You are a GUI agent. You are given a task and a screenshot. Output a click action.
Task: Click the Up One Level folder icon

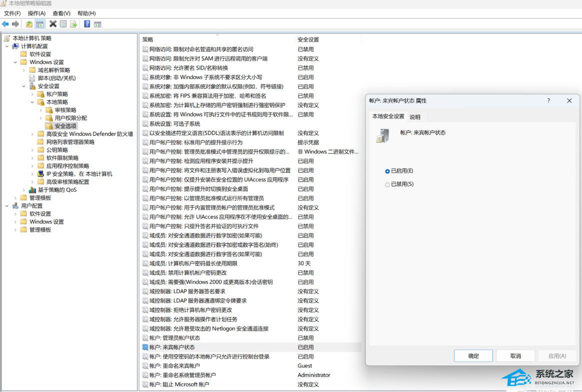29,24
